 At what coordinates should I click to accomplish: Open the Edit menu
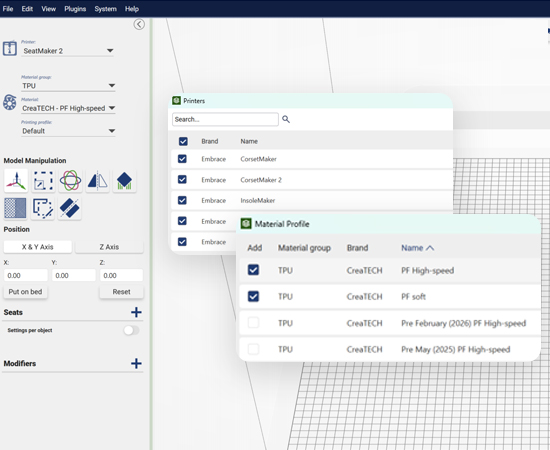click(27, 9)
